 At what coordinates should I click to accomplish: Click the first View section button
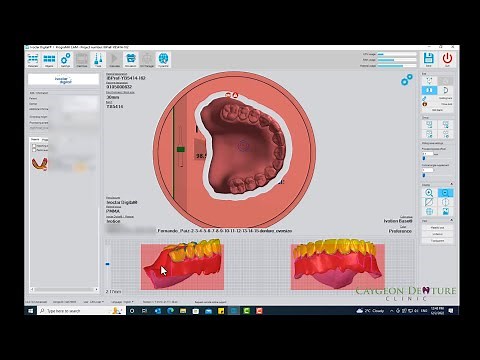[437, 228]
